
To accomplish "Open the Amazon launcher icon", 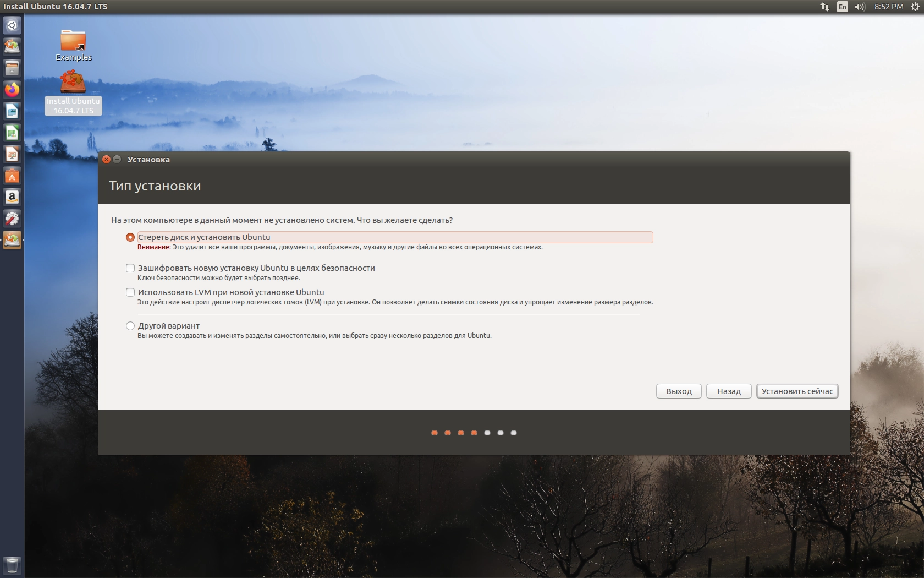I will (x=12, y=197).
